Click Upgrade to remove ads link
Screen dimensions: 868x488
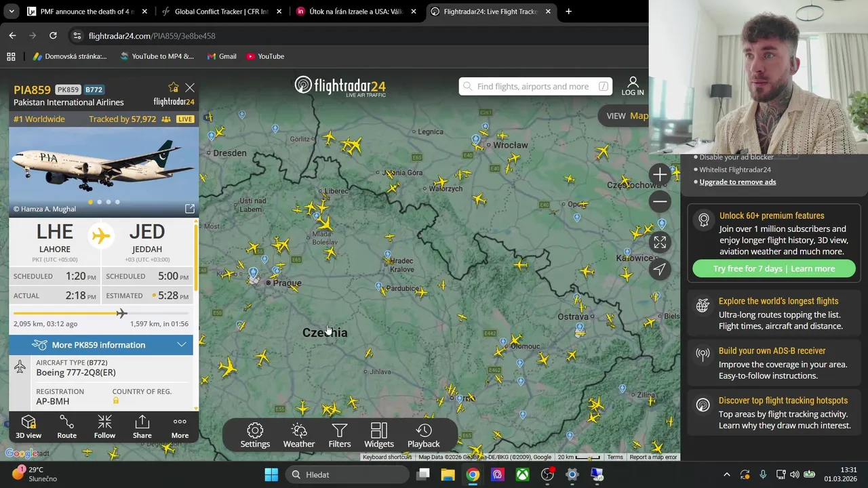click(x=738, y=182)
